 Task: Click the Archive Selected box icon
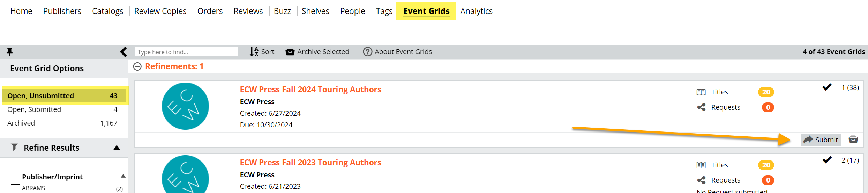point(290,52)
